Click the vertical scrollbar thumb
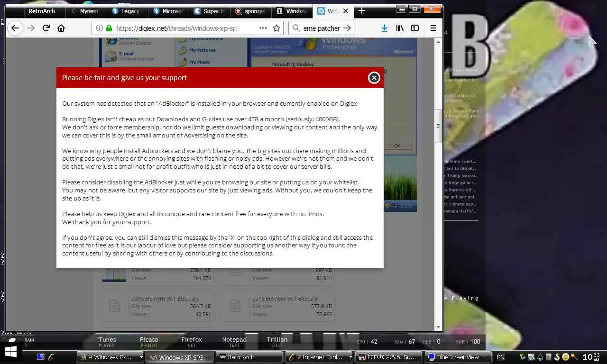The image size is (607, 364). click(439, 126)
